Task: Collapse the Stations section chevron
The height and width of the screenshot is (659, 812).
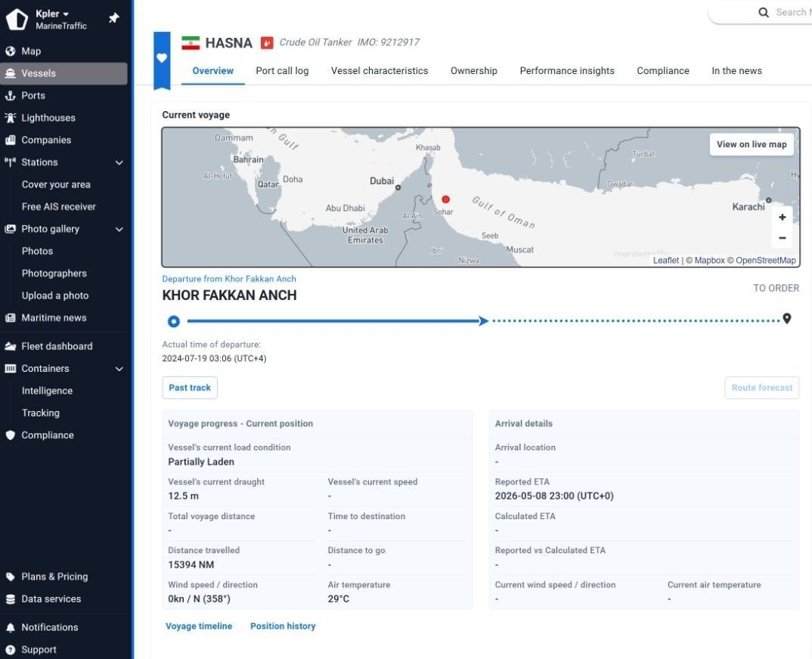Action: (x=119, y=162)
